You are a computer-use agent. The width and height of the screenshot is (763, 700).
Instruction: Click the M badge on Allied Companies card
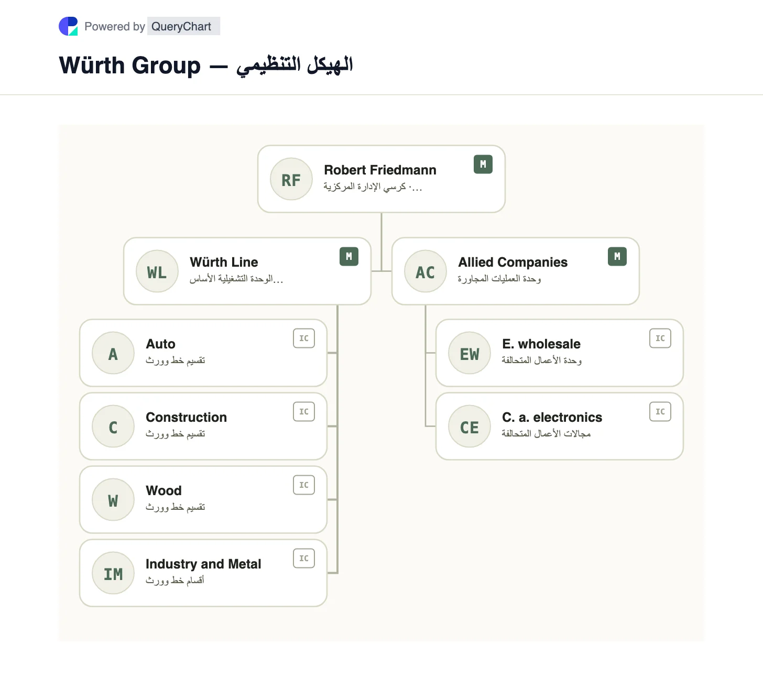click(x=617, y=257)
